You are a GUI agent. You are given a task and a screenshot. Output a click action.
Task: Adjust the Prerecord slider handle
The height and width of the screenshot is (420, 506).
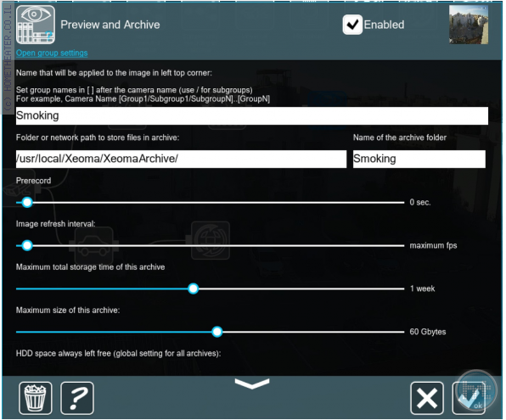click(x=27, y=203)
